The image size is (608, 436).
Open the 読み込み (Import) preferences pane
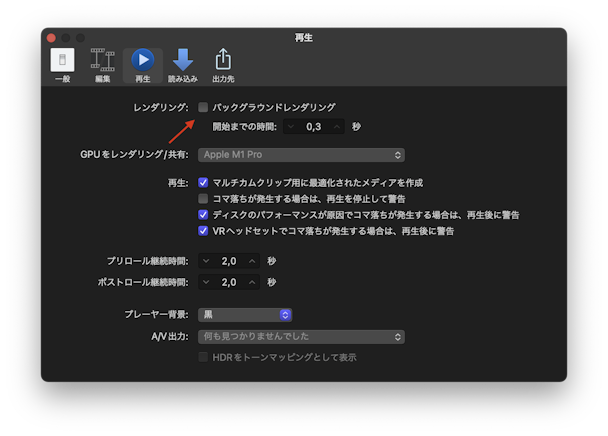click(x=183, y=65)
